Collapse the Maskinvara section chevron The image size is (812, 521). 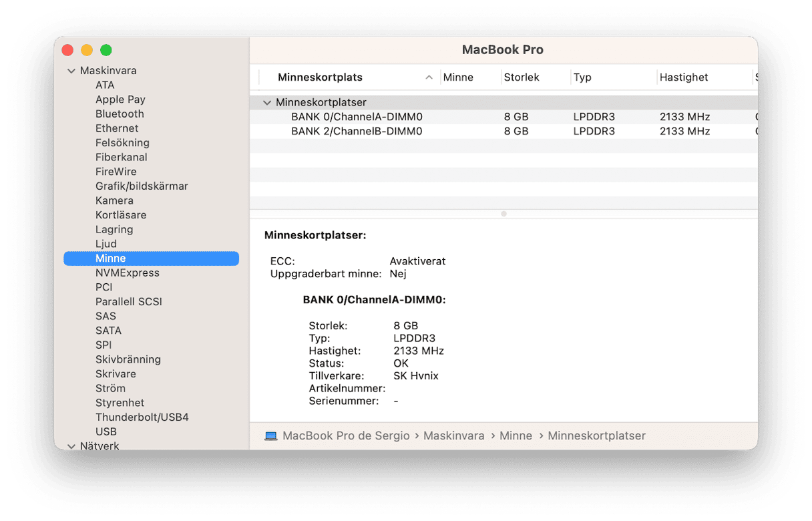[71, 71]
